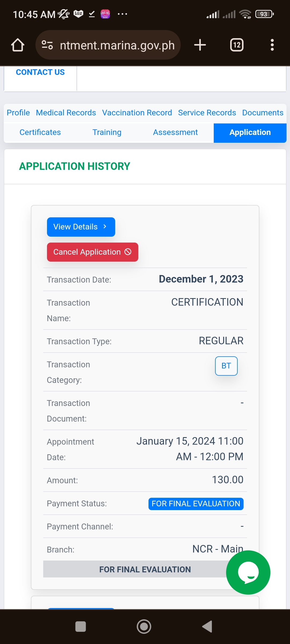Open Medical Records tab
This screenshot has width=290, height=644.
pos(66,113)
